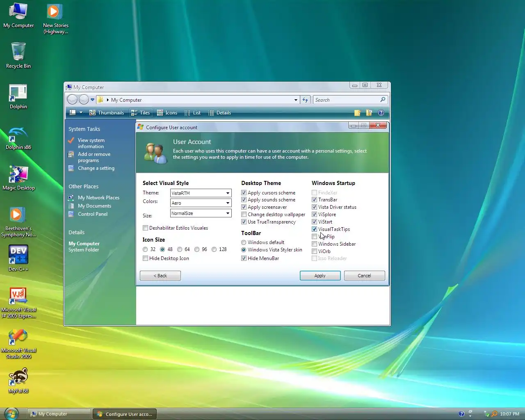Open My Network Places link

click(98, 198)
